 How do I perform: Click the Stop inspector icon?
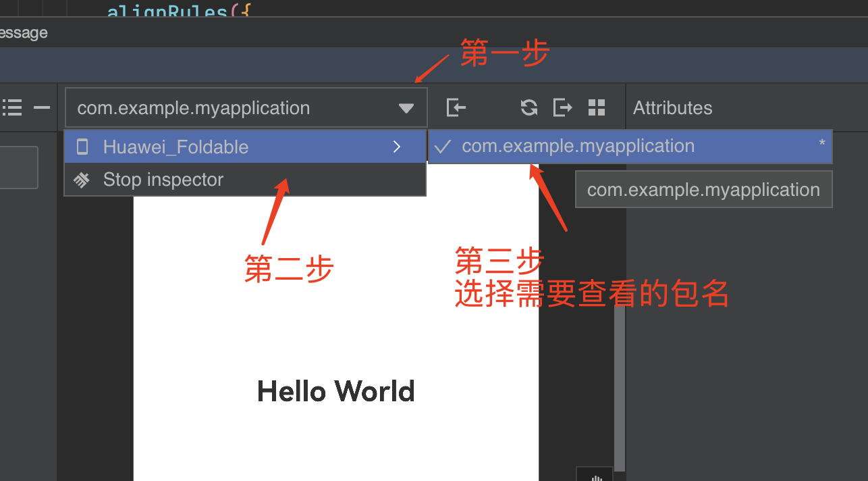click(x=82, y=180)
